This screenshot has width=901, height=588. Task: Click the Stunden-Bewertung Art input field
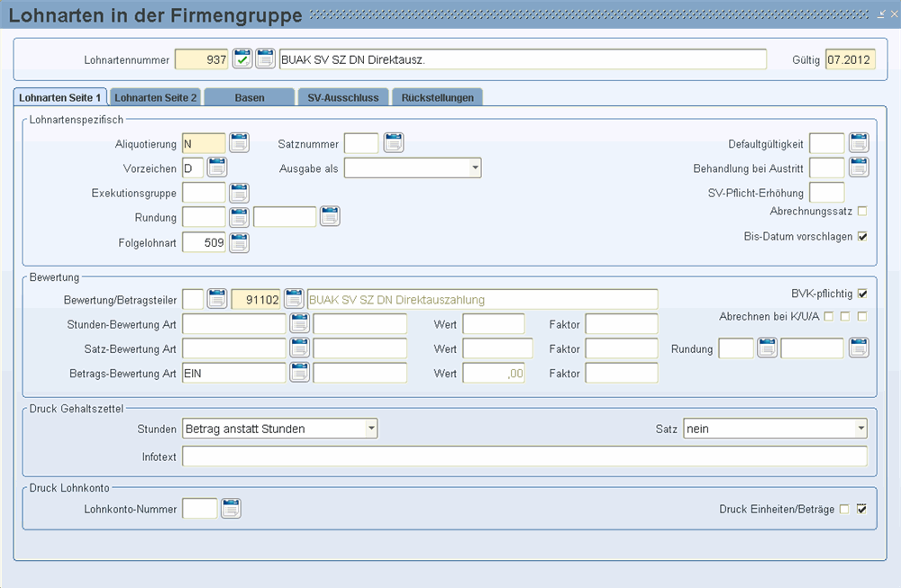tap(234, 324)
